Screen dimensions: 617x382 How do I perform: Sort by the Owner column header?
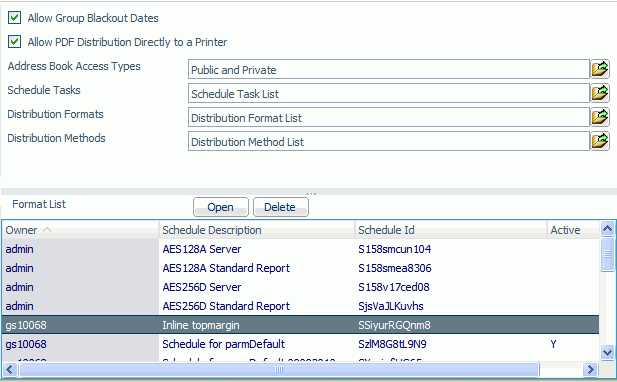pyautogui.click(x=80, y=230)
